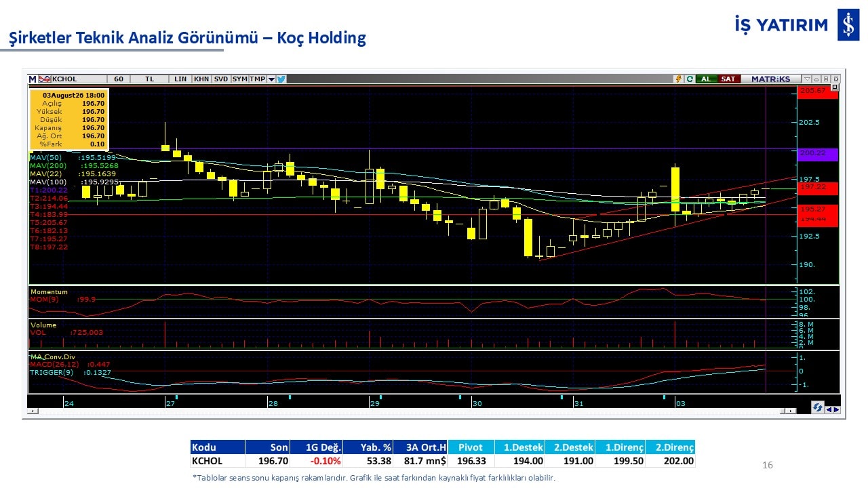Image resolution: width=868 pixels, height=488 pixels.
Task: Select the T8:197.22 trend line label
Action: coord(49,247)
